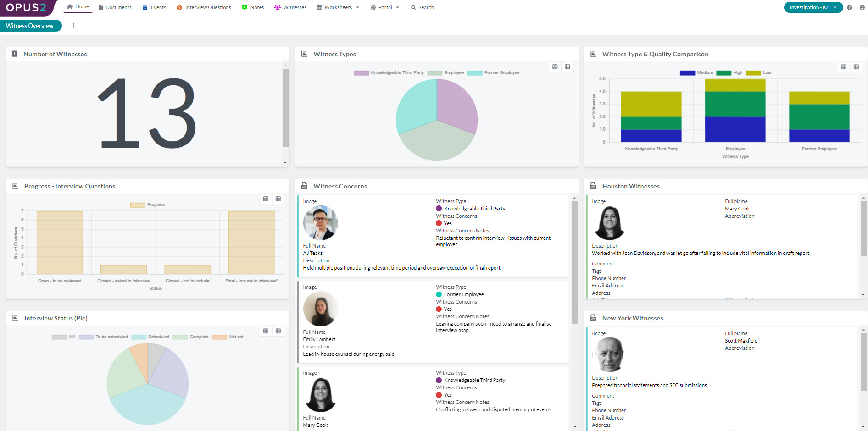Click the help question mark icon
This screenshot has height=431, width=868.
pyautogui.click(x=850, y=7)
